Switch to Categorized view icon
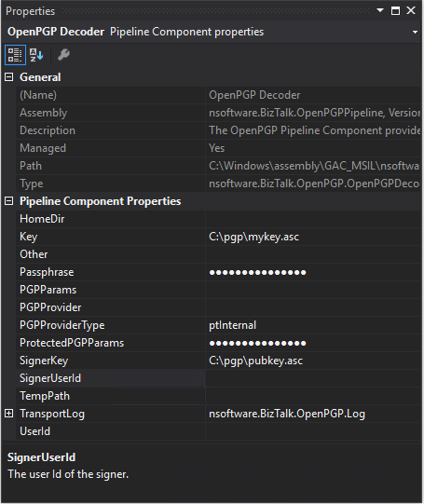Image resolution: width=424 pixels, height=504 pixels. 15,55
